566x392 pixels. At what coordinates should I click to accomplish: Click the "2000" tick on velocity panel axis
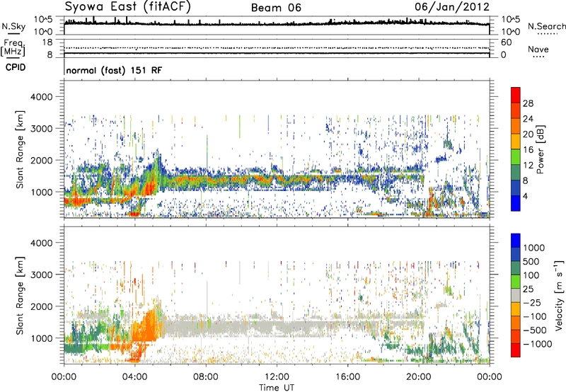click(x=41, y=306)
